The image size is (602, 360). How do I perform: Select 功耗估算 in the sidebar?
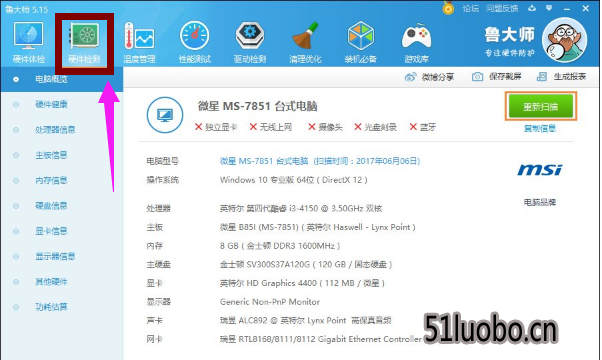point(51,307)
